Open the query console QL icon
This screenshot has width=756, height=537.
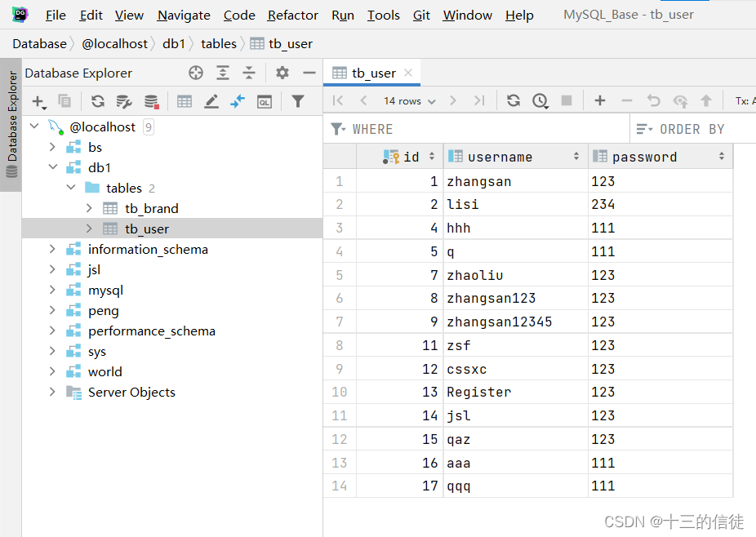pyautogui.click(x=265, y=102)
